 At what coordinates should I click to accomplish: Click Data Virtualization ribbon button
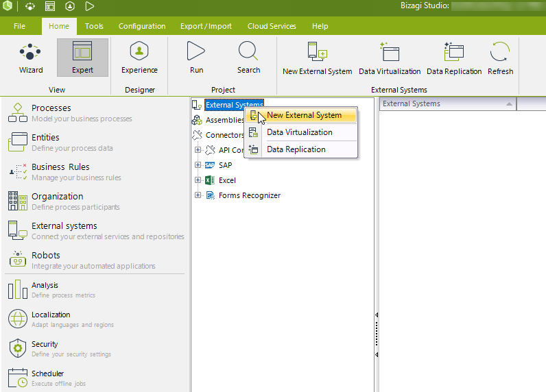(x=390, y=58)
